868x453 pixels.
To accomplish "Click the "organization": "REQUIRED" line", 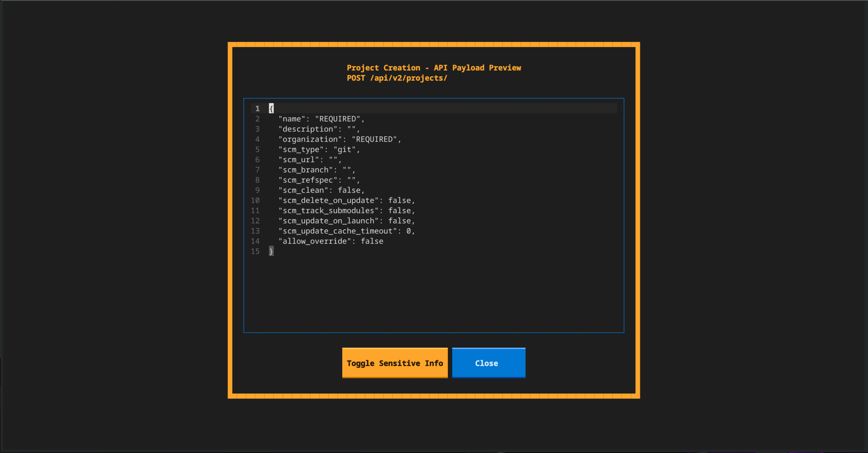I will 340,139.
